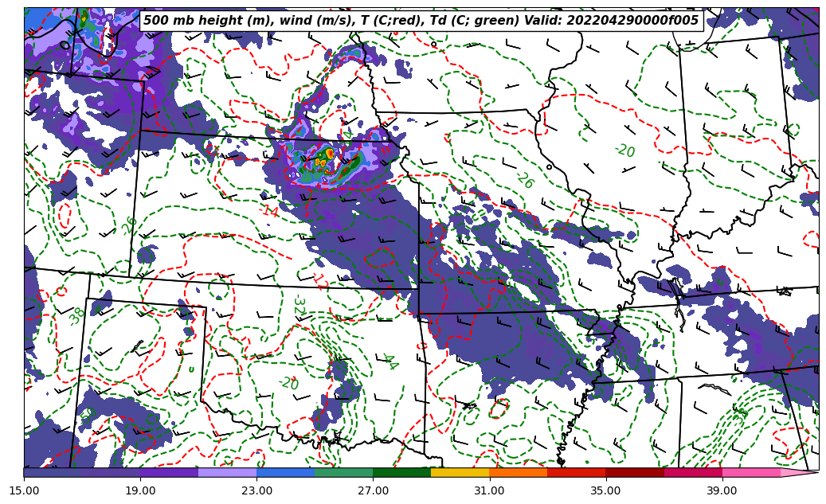
Task: Click the green -44 dewpoint contour label
Action: (388, 361)
